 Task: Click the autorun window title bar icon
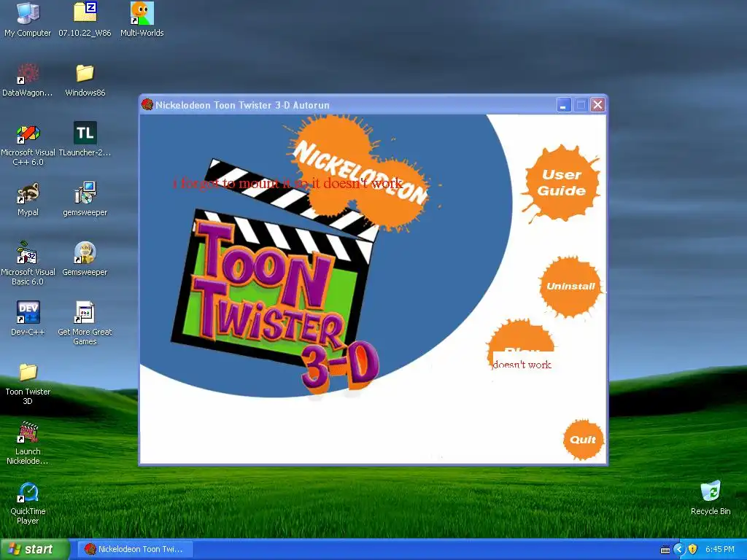(147, 105)
